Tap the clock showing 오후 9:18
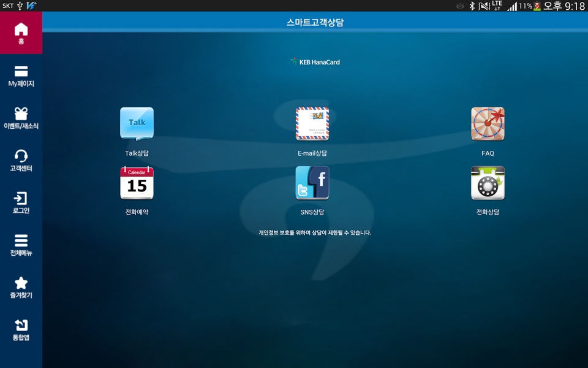 pyautogui.click(x=564, y=6)
